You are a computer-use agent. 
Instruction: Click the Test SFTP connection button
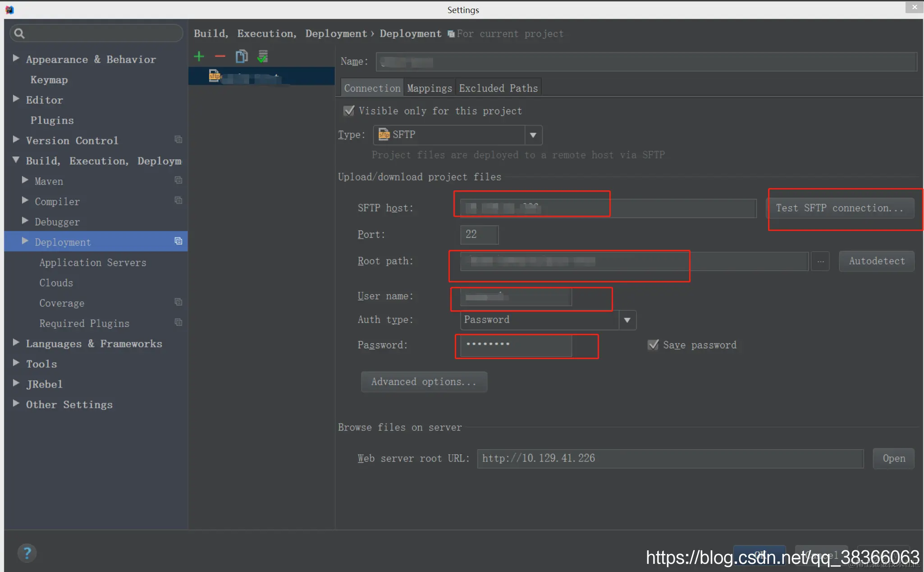tap(839, 208)
